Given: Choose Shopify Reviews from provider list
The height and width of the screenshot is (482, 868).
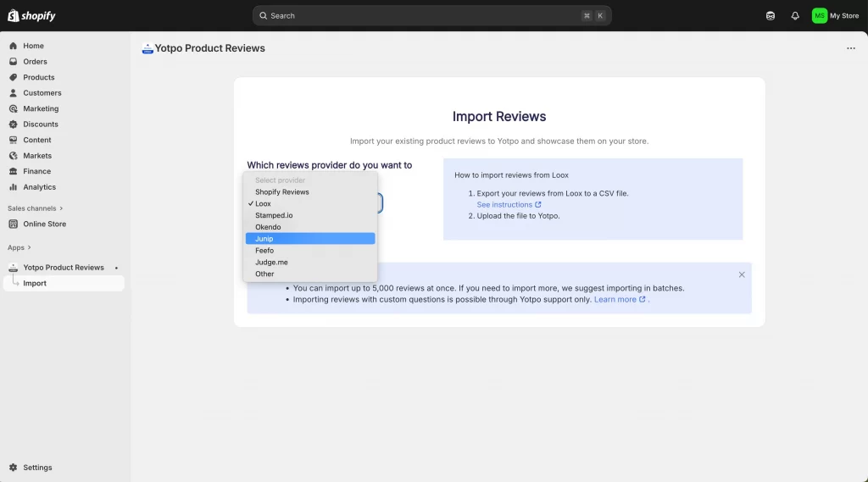Looking at the screenshot, I should click(x=310, y=192).
